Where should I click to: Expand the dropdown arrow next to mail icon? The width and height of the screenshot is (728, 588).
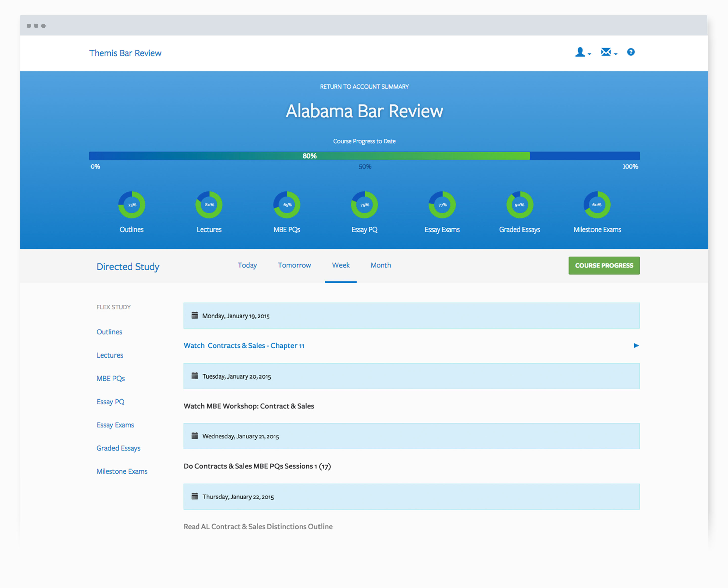[x=616, y=54]
